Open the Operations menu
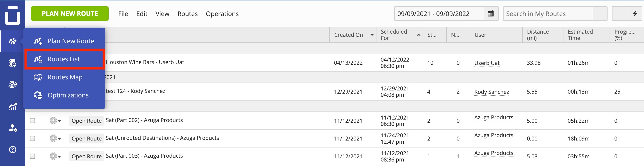The height and width of the screenshot is (166, 644). (222, 14)
